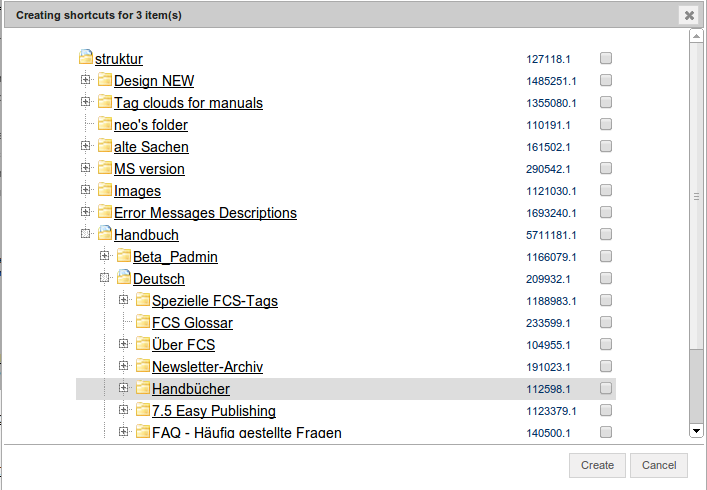Select the MS version tree entry

[149, 169]
